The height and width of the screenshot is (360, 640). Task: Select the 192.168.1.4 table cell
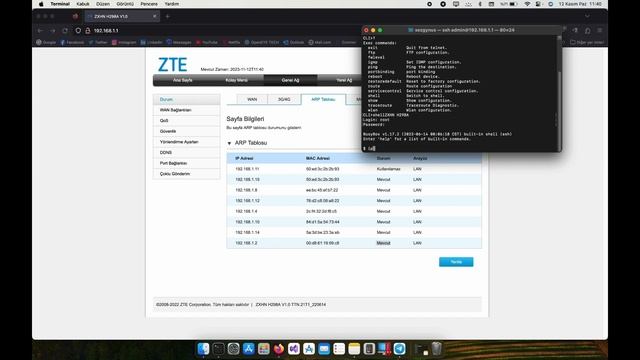(x=246, y=211)
